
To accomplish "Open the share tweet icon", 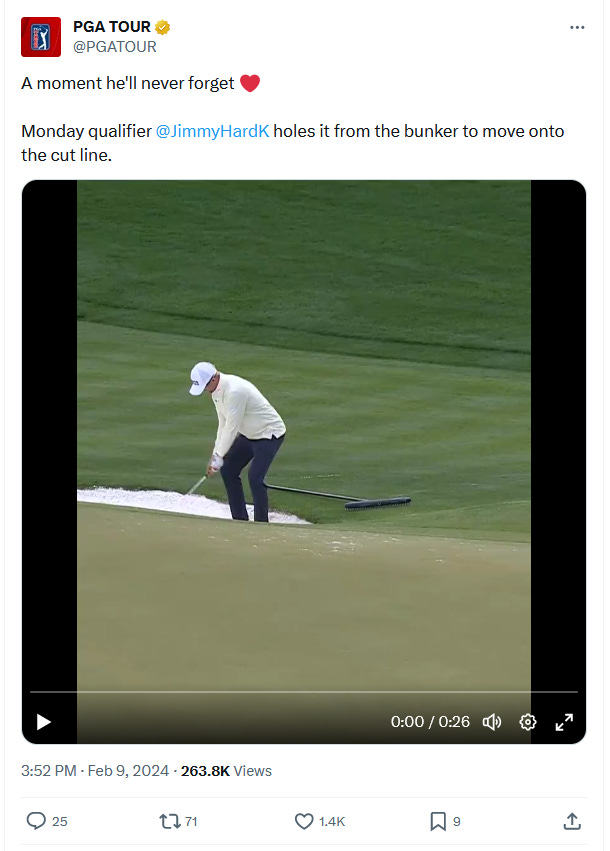I will click(572, 821).
